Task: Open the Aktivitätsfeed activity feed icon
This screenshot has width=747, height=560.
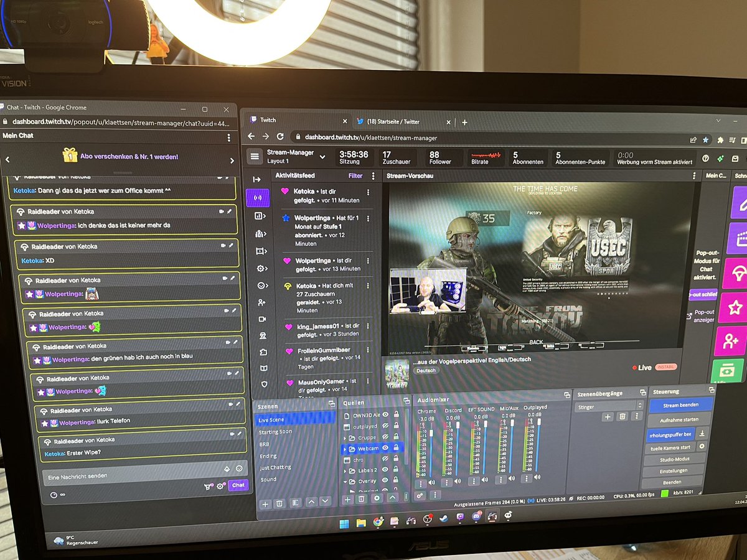Action: tap(258, 197)
